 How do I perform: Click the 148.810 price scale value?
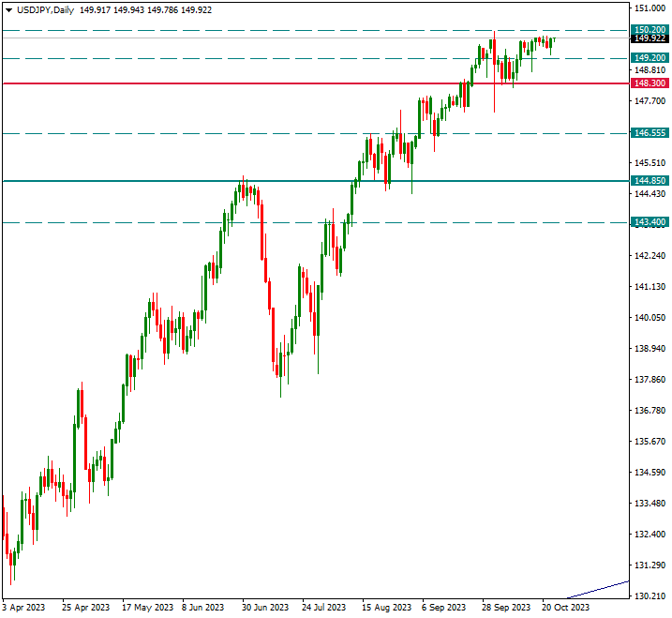650,70
